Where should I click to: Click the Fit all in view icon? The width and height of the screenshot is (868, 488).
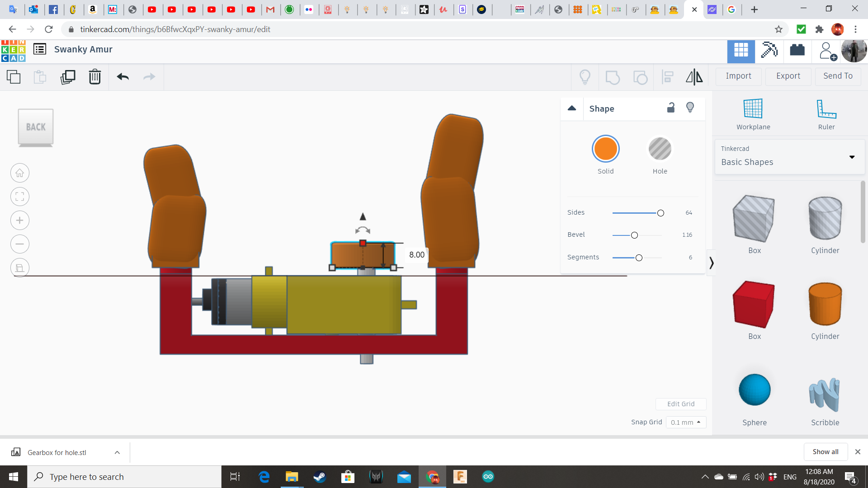(20, 197)
